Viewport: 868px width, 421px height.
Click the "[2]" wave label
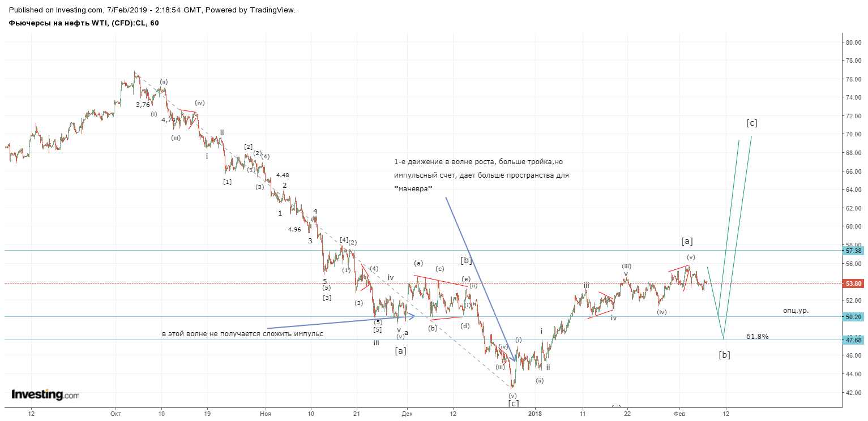249,147
